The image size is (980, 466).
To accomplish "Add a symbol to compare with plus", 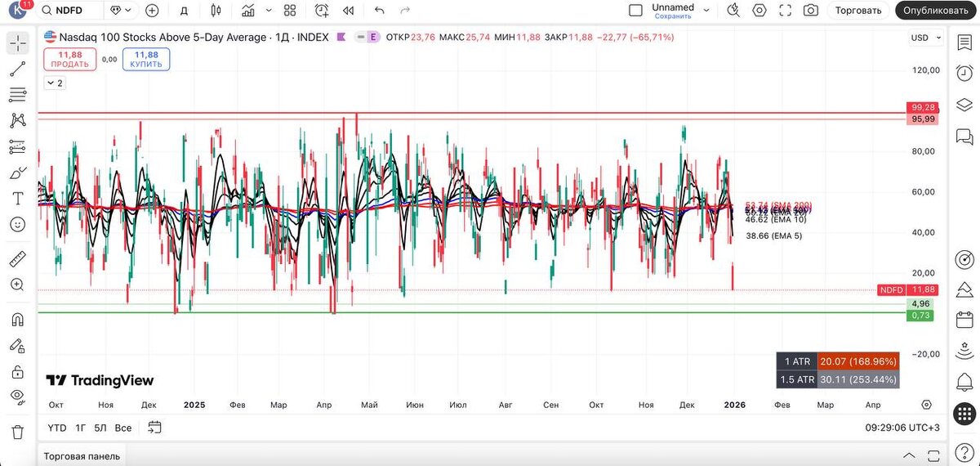I will pyautogui.click(x=152, y=11).
